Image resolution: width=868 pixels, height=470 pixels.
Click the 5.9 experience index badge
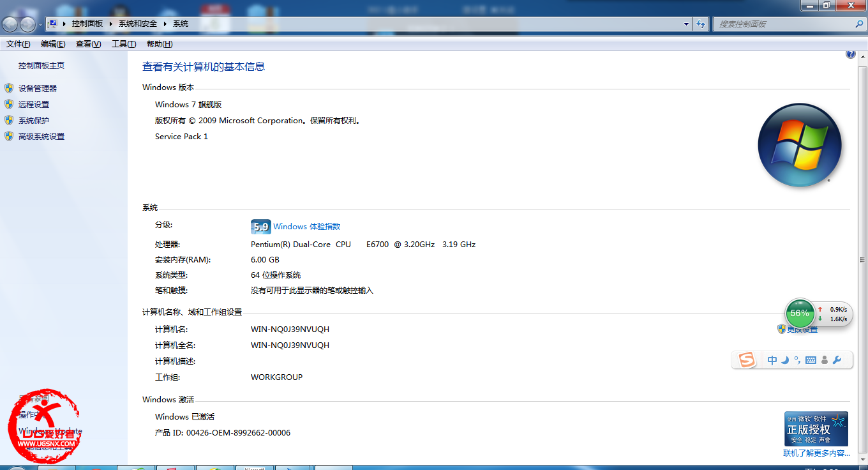point(261,227)
